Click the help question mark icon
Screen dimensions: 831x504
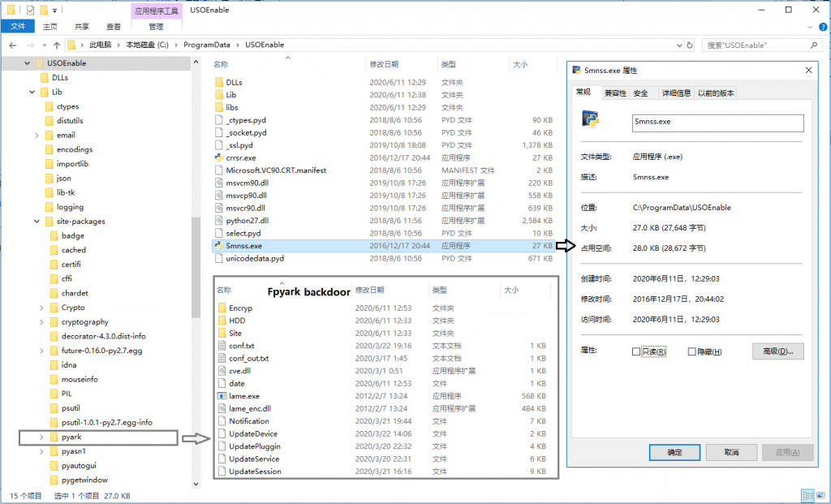pyautogui.click(x=820, y=27)
